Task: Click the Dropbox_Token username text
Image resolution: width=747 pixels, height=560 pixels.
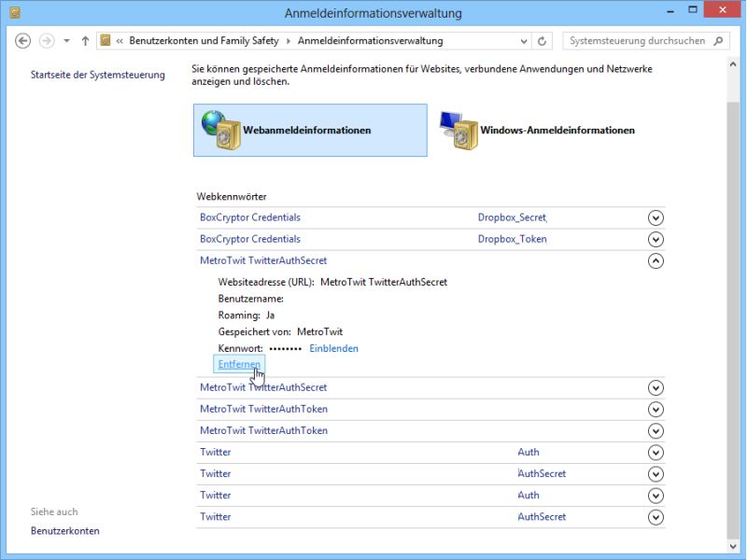Action: [x=512, y=239]
